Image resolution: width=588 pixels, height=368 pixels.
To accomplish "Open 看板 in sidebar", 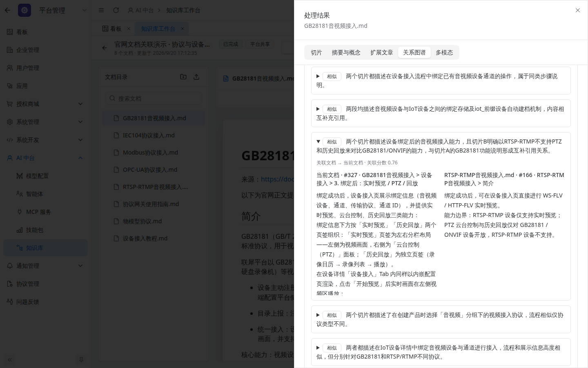I will pyautogui.click(x=45, y=32).
